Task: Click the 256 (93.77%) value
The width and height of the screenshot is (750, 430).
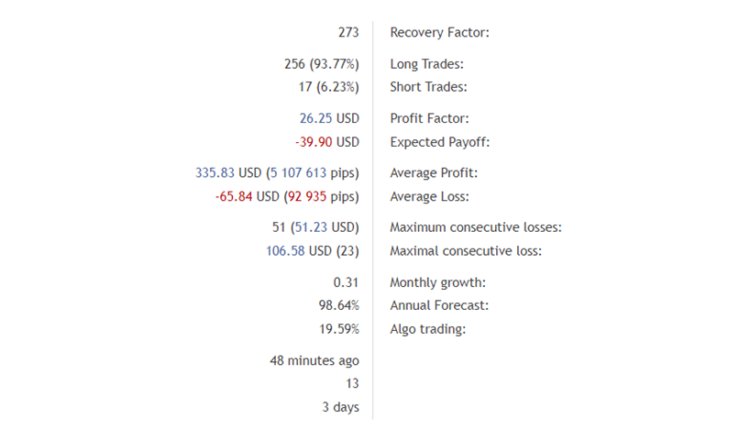Action: pyautogui.click(x=321, y=65)
